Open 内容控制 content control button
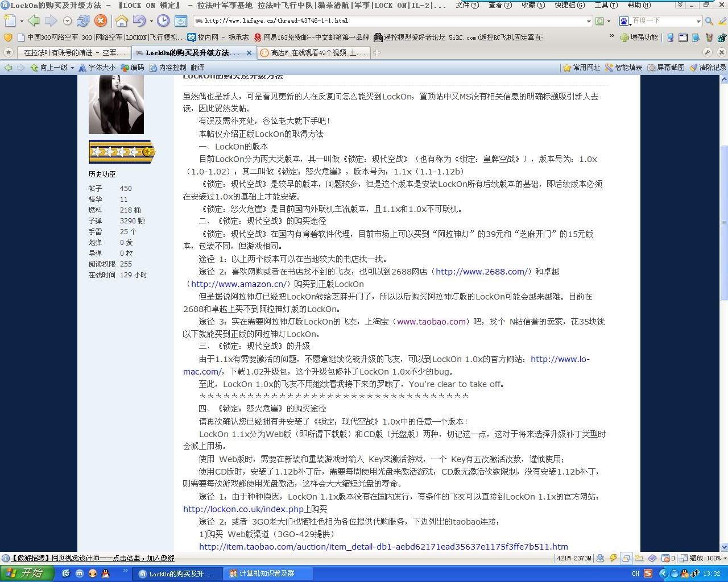The width and height of the screenshot is (728, 582). [168, 67]
